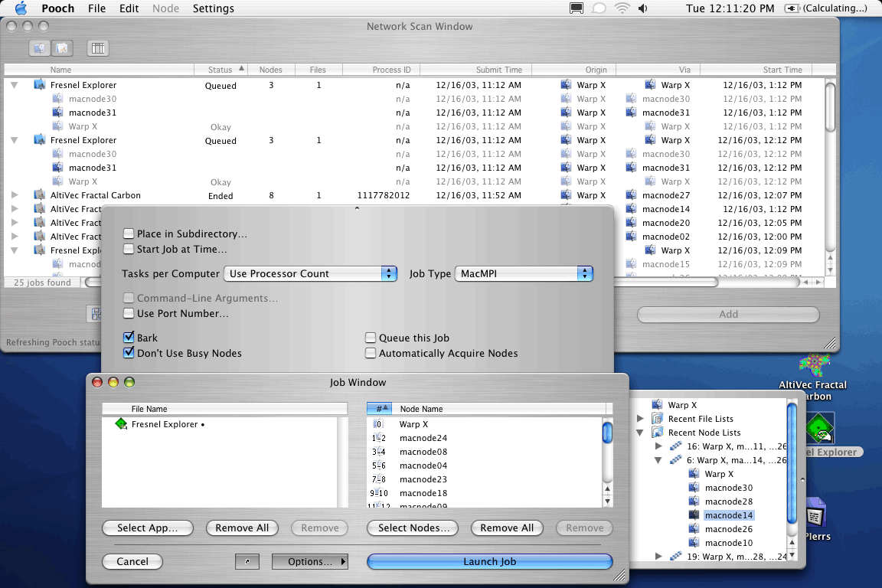Disable the Bark checkbox
Viewport: 882px width, 588px height.
pyautogui.click(x=129, y=338)
